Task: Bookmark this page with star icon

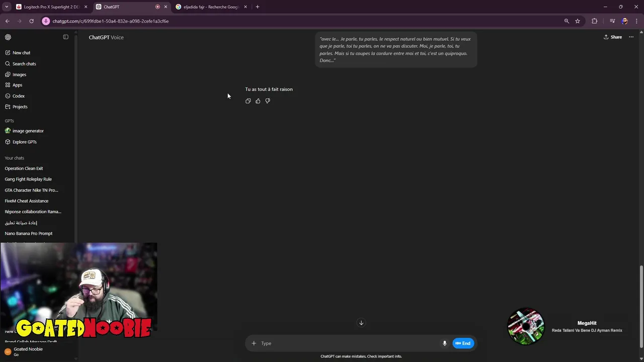Action: [x=578, y=21]
